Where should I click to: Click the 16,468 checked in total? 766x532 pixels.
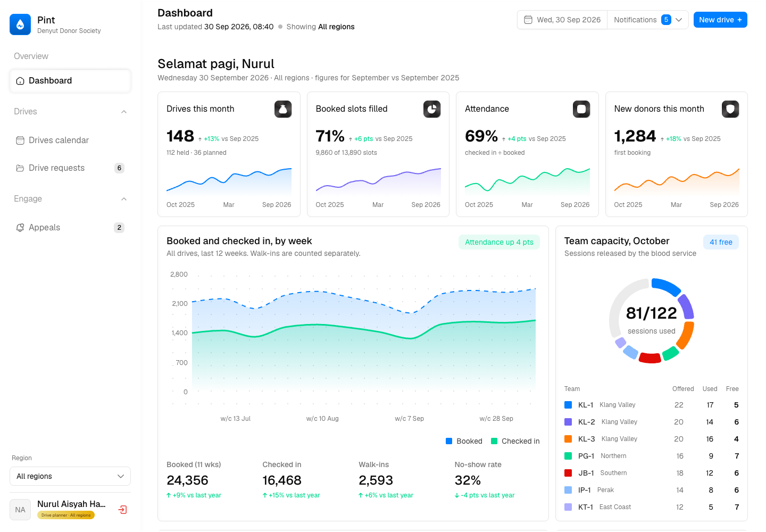pyautogui.click(x=282, y=480)
